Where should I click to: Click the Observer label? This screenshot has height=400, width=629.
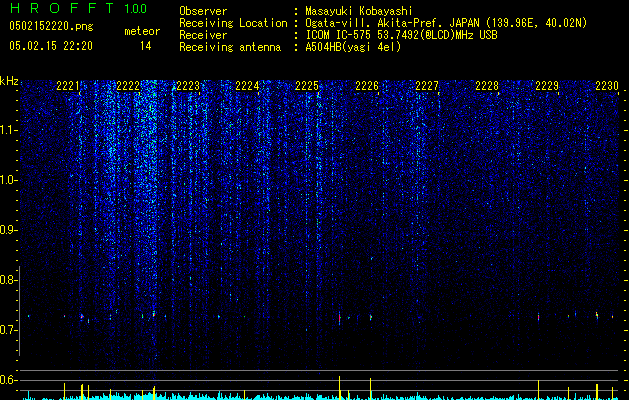pos(203,11)
